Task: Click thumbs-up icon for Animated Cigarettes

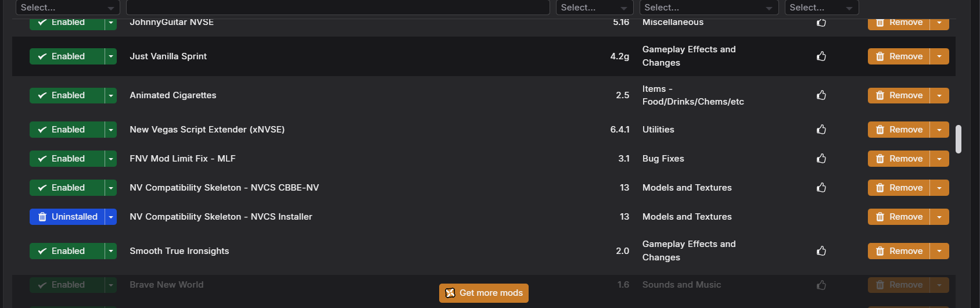Action: [821, 95]
